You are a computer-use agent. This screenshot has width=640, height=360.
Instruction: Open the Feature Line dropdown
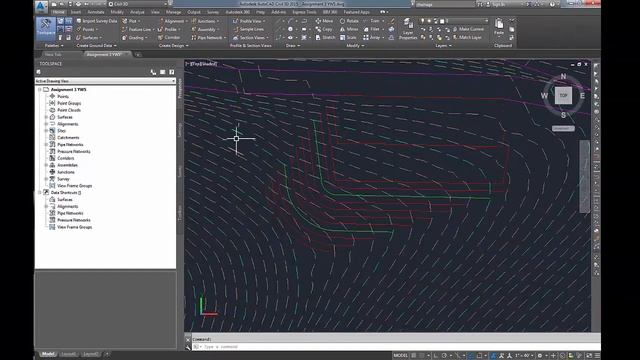[x=138, y=29]
